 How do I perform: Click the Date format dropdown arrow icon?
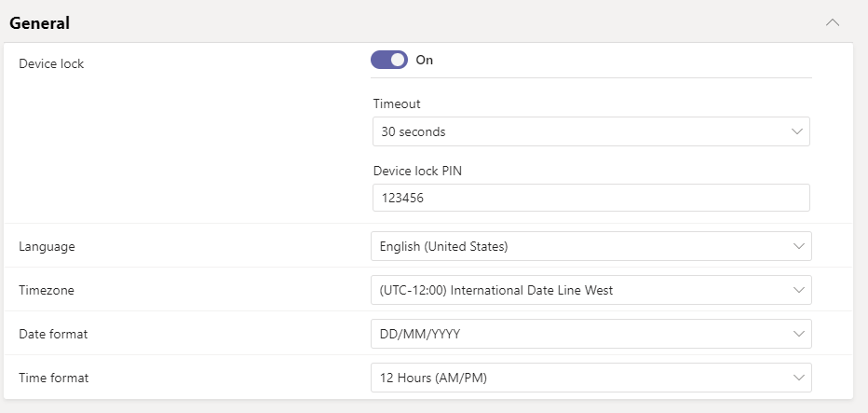click(798, 334)
